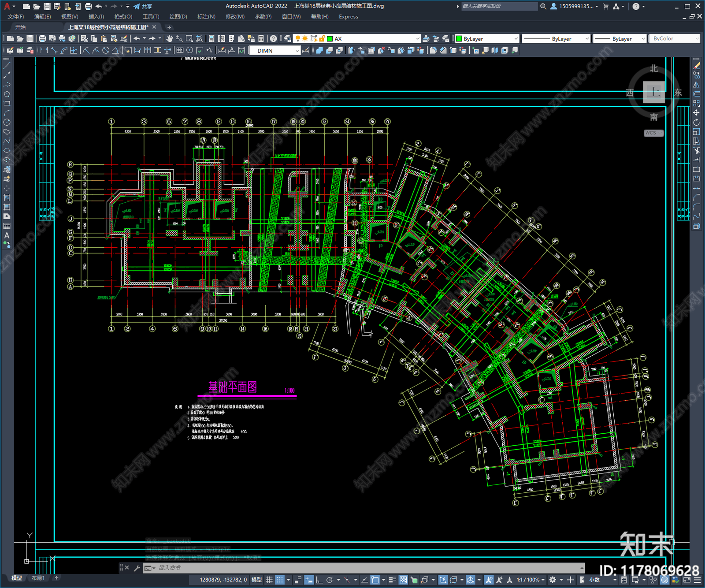Click the 共享 share button
Viewport: 705px width, 588px height.
point(143,6)
